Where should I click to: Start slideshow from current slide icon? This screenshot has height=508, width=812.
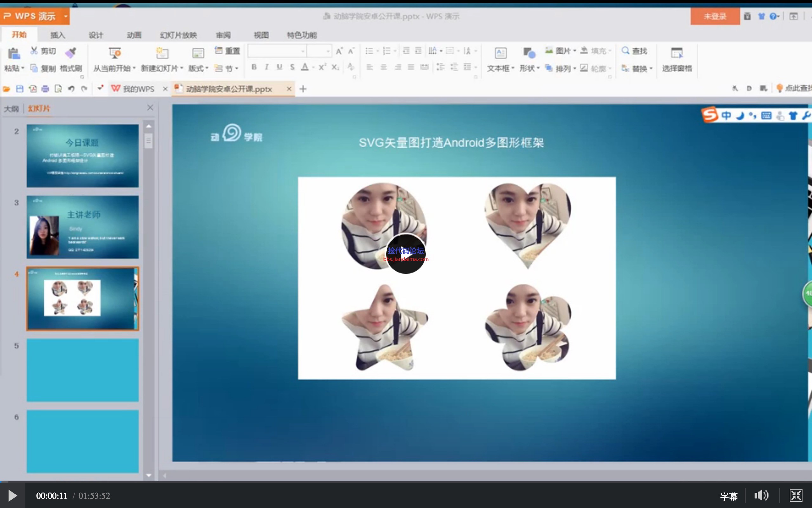pos(115,53)
